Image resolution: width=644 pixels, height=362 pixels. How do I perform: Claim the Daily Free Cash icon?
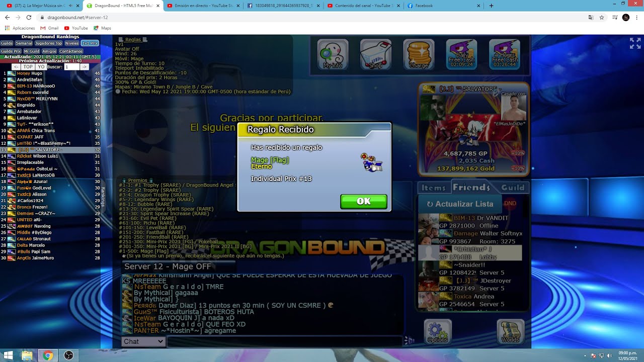point(461,55)
